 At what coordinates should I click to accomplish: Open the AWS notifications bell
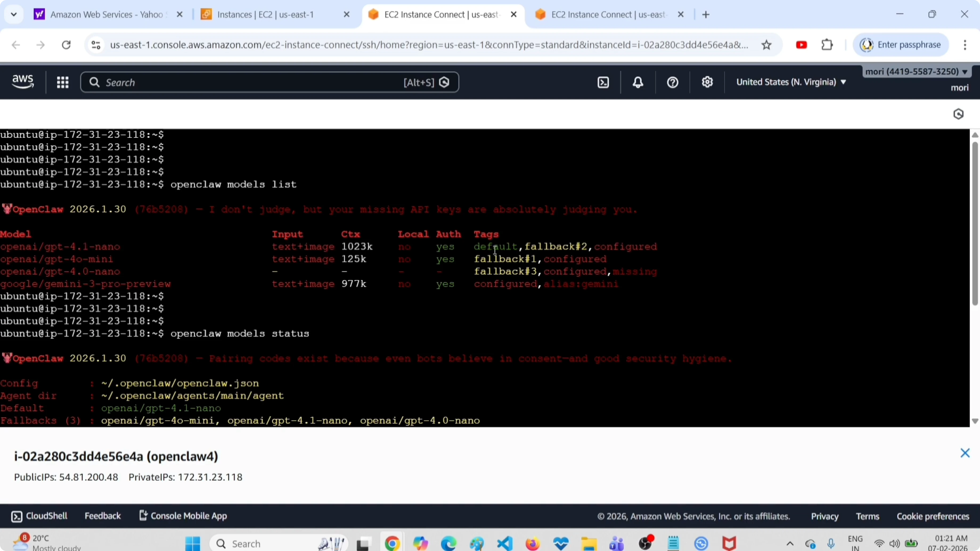(638, 82)
